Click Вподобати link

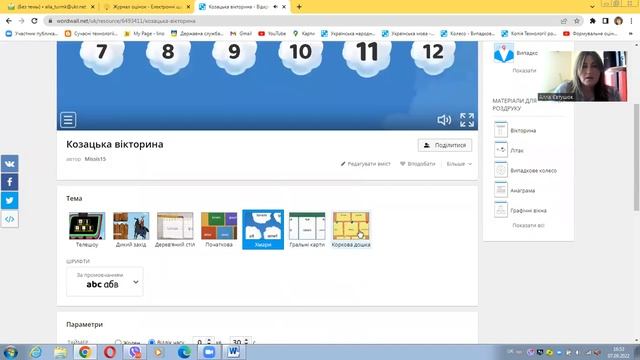pyautogui.click(x=418, y=164)
